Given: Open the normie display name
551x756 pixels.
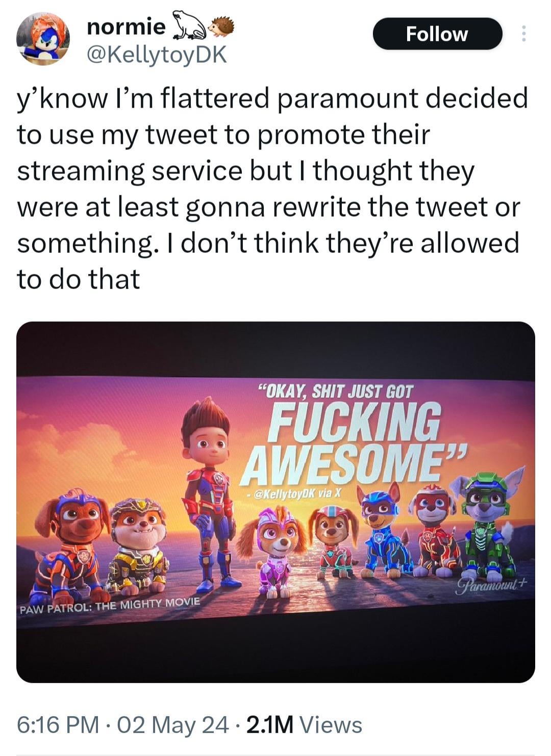Looking at the screenshot, I should pos(126,27).
